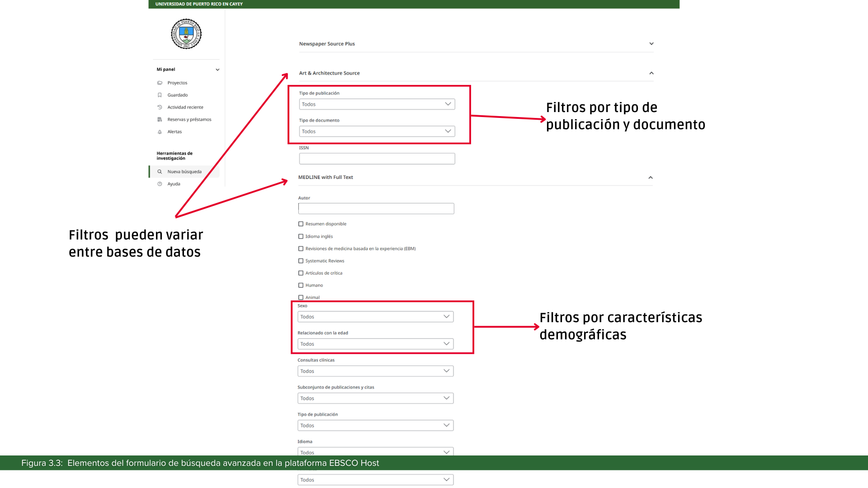Expand the Newspaper Source Plus section
This screenshot has height=488, width=868.
click(x=651, y=44)
